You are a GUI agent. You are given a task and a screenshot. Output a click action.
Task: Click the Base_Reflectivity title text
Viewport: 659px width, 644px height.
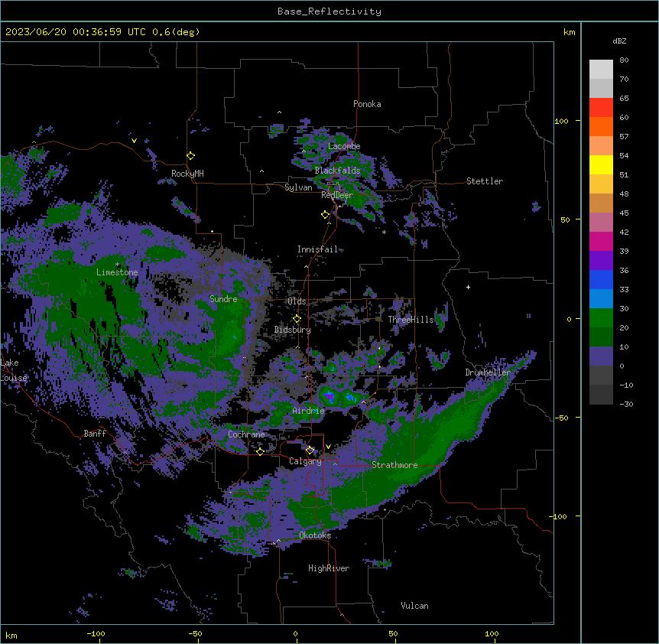(x=329, y=11)
